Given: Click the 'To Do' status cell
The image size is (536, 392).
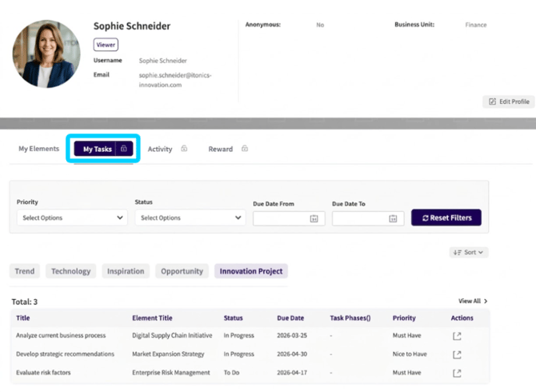Looking at the screenshot, I should point(231,372).
